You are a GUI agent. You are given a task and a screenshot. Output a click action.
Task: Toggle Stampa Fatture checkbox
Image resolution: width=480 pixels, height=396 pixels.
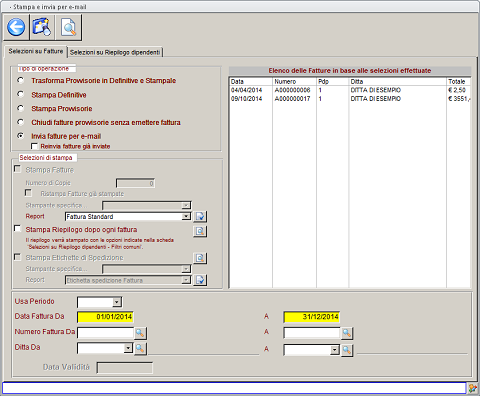coord(17,169)
